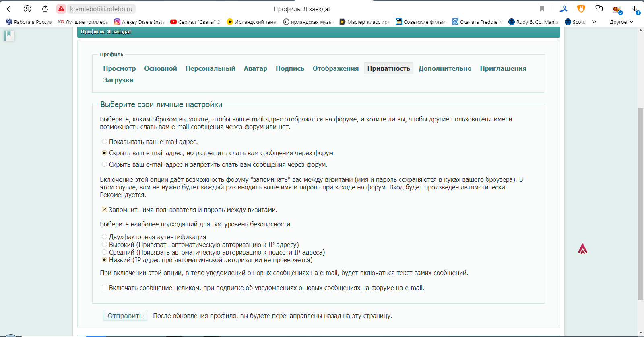This screenshot has width=644, height=337.
Task: Open the Yandex home button
Action: [x=27, y=9]
